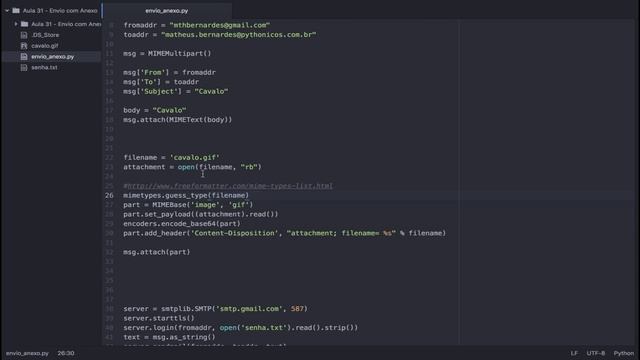The image size is (640, 360).
Task: Place cursor on the mimetypes.guess_type line
Action: click(x=186, y=196)
